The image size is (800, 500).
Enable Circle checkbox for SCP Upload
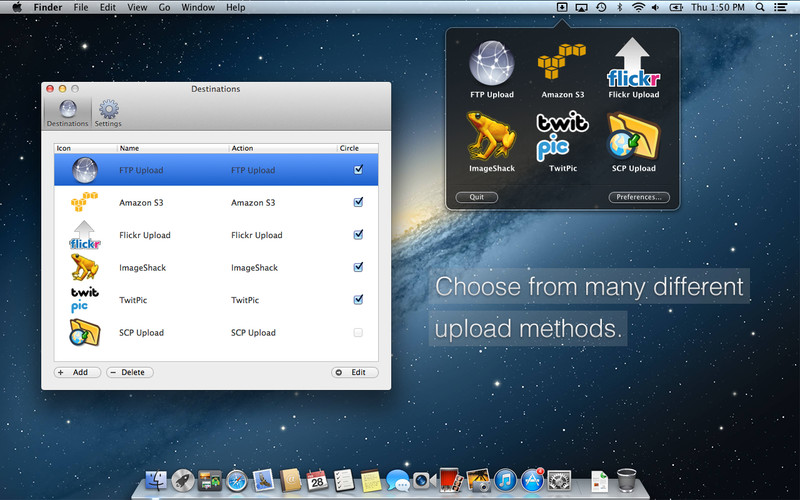coord(358,332)
